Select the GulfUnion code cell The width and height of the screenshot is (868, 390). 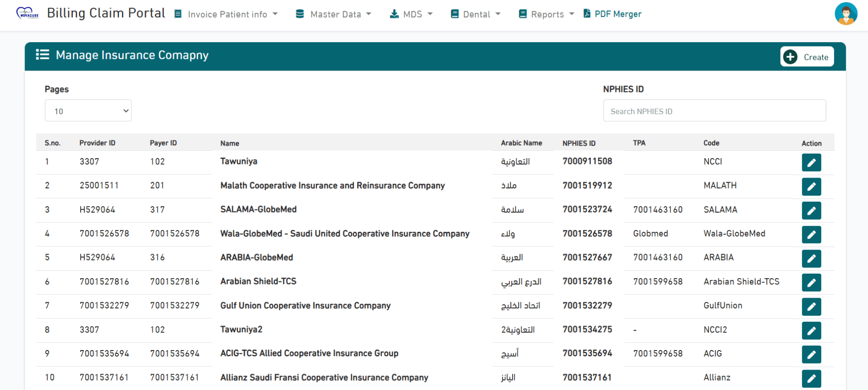tap(723, 306)
